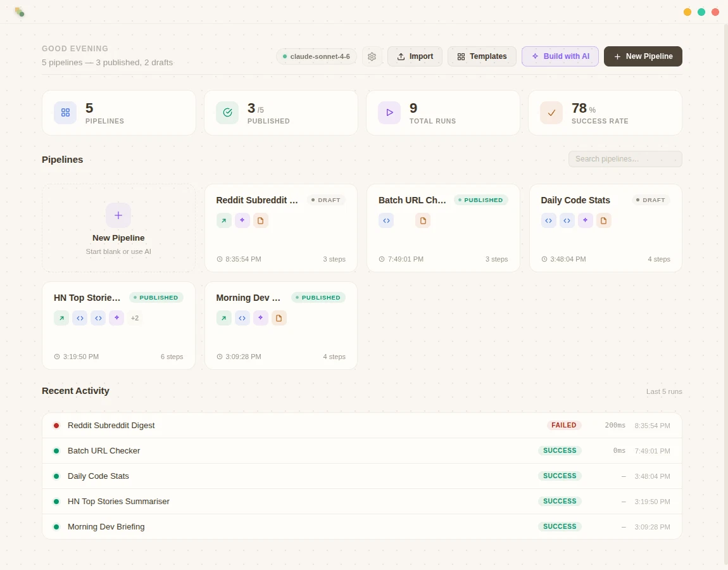This screenshot has height=570, width=728.
Task: Click second code step icon in Daily Code Stats
Action: (567, 220)
